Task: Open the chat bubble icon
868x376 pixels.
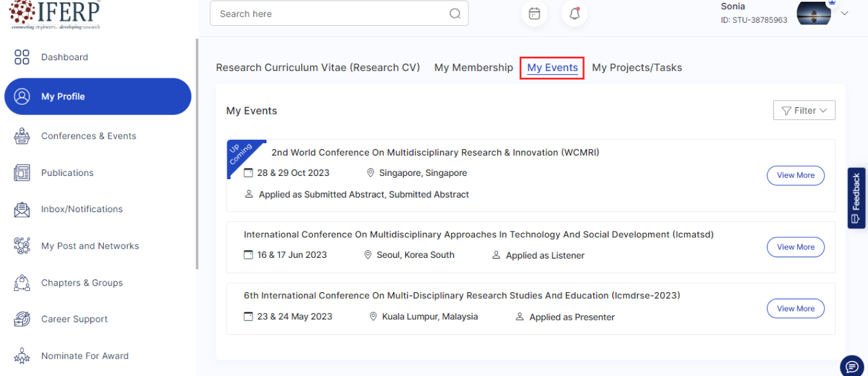Action: 852,366
